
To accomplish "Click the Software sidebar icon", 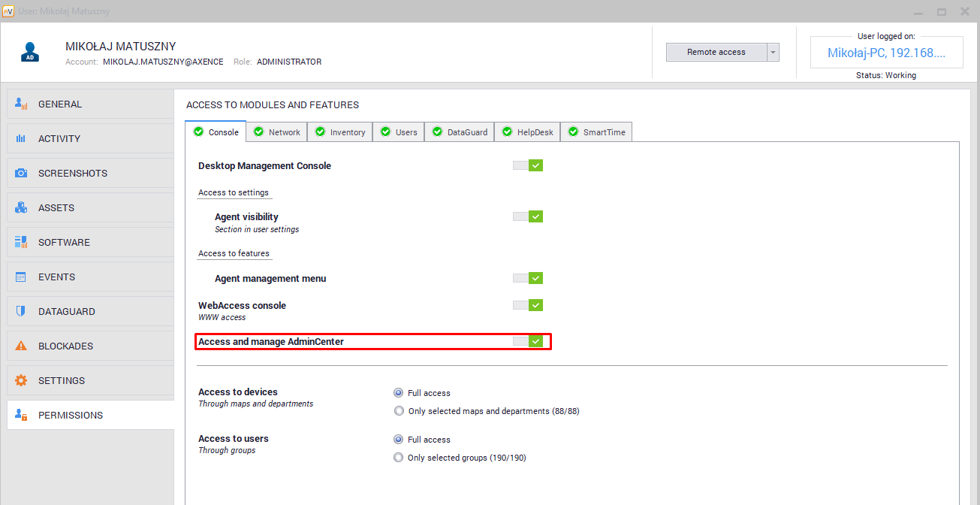I will click(21, 243).
